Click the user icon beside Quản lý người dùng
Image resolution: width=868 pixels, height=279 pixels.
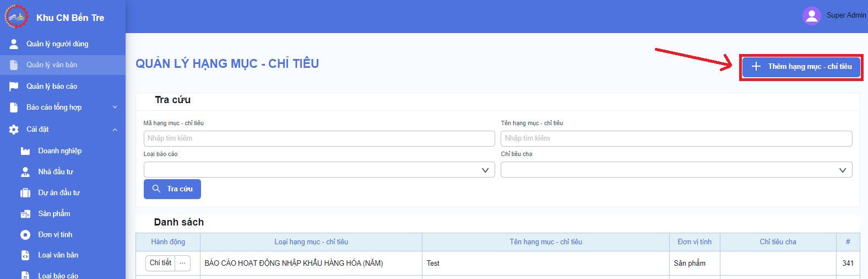[14, 44]
